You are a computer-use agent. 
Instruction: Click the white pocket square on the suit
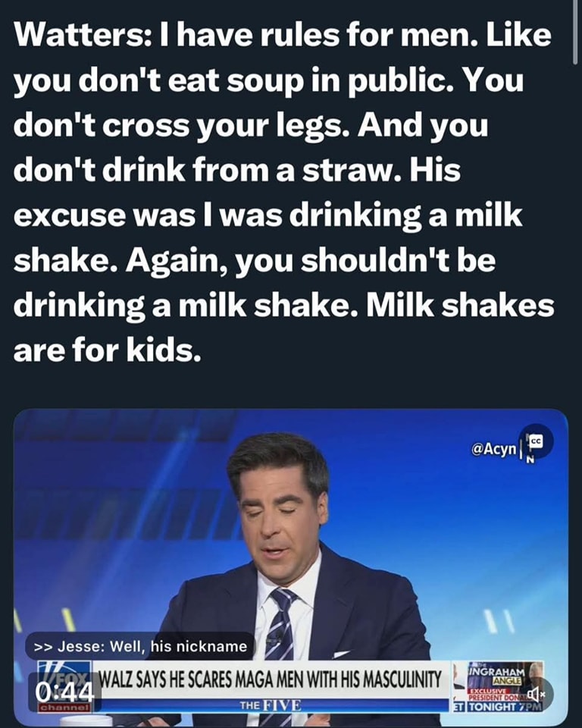[341, 654]
